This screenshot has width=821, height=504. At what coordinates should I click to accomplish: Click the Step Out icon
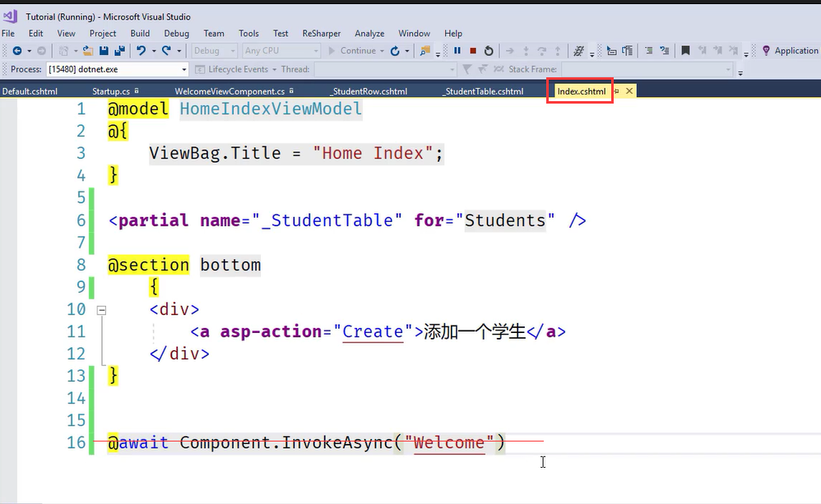click(x=558, y=51)
